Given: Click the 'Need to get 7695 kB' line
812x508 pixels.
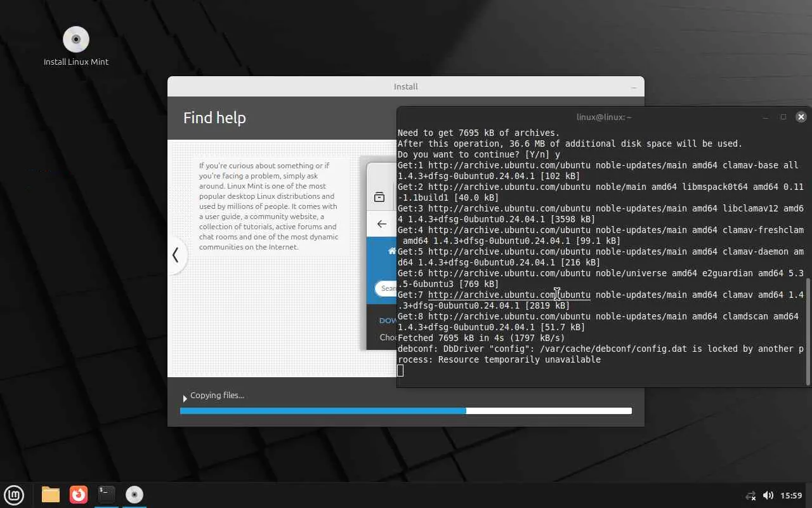Looking at the screenshot, I should (x=479, y=133).
